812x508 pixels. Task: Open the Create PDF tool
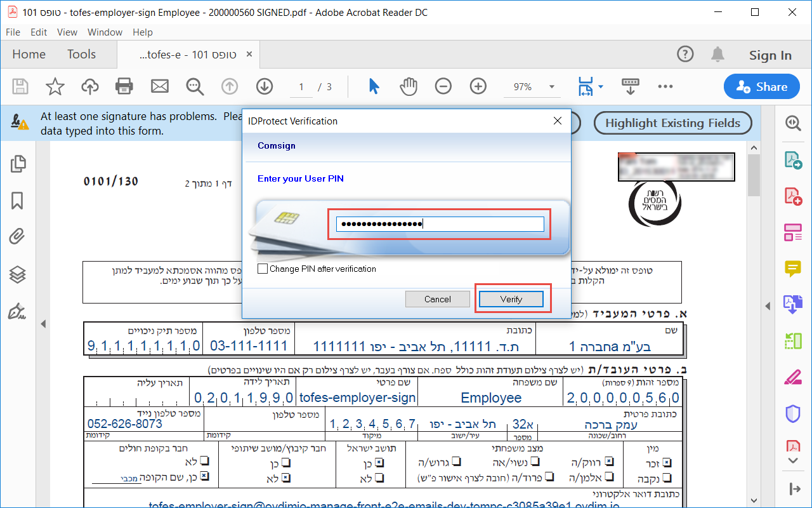tap(793, 196)
